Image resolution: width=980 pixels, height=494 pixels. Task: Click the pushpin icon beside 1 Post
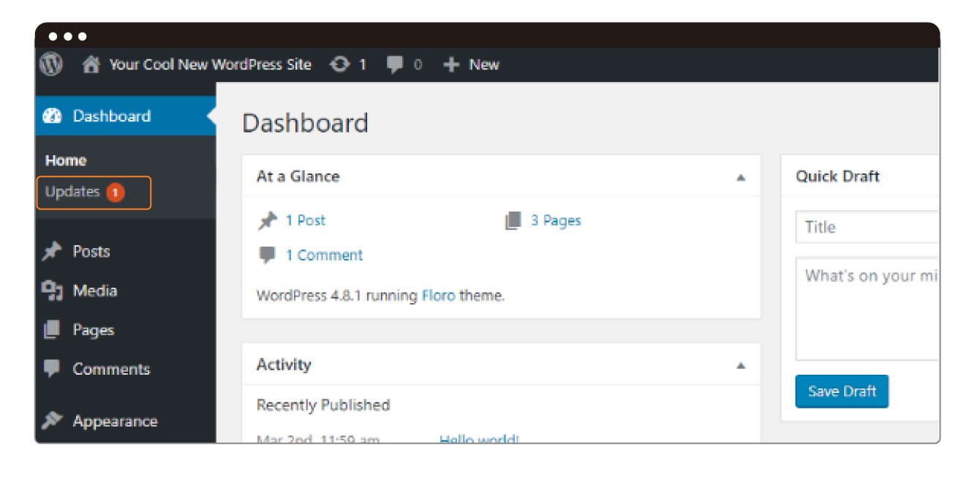point(268,220)
